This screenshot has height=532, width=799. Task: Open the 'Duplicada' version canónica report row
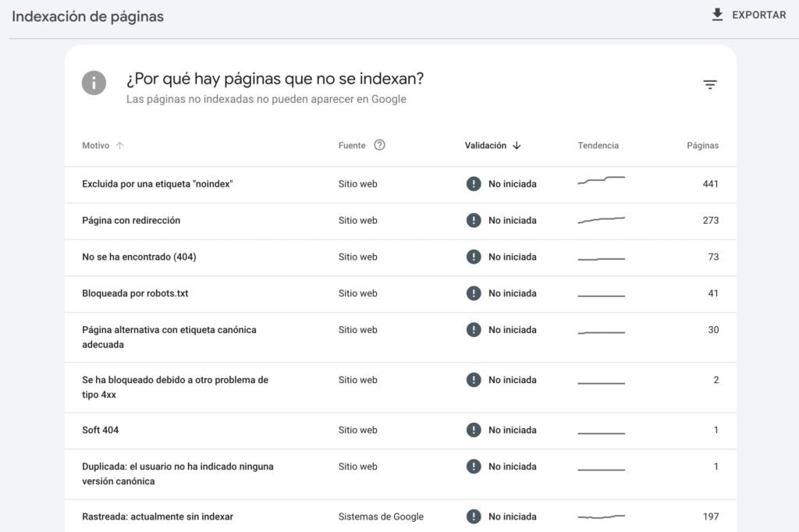(177, 466)
